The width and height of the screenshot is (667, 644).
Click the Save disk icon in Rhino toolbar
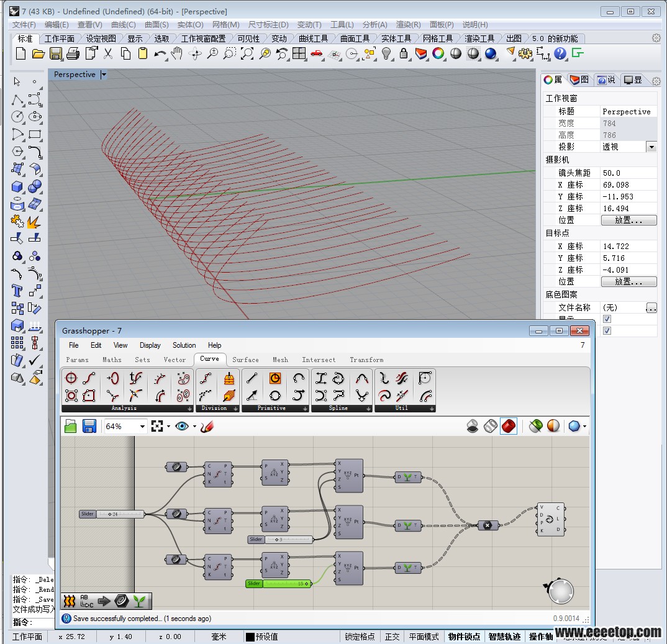[x=56, y=54]
